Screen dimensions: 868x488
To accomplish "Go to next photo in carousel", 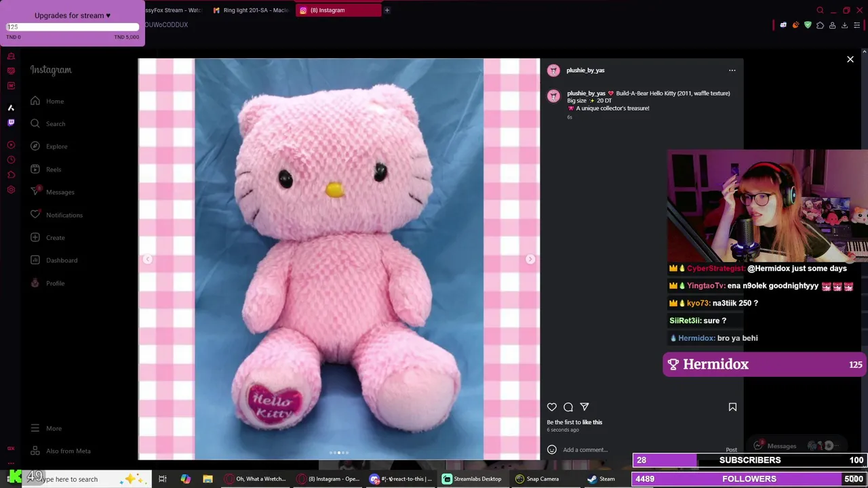I will pyautogui.click(x=530, y=260).
